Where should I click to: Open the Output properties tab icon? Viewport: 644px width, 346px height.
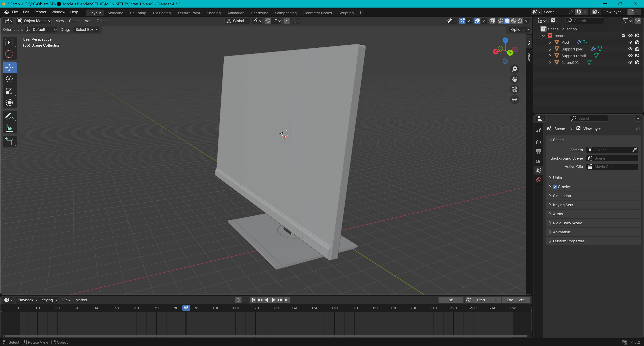point(539,151)
